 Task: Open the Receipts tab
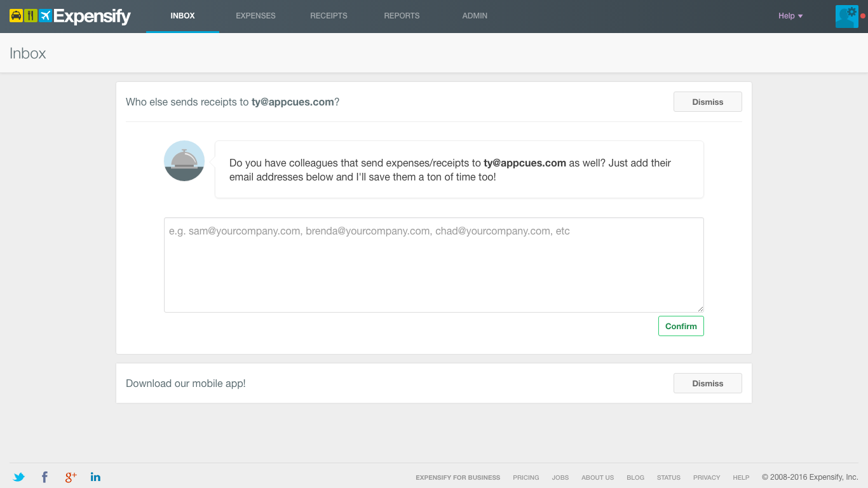tap(329, 16)
